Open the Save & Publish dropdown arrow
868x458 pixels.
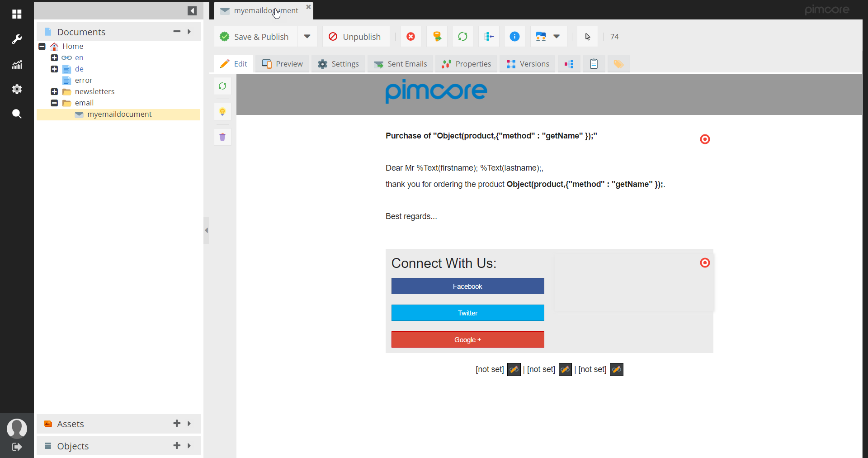[x=307, y=37]
